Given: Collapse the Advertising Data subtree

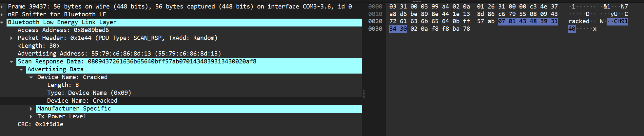Looking at the screenshot, I should click(x=21, y=69).
